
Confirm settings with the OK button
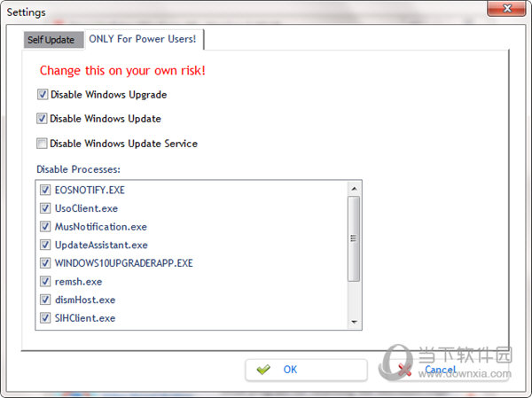(306, 370)
